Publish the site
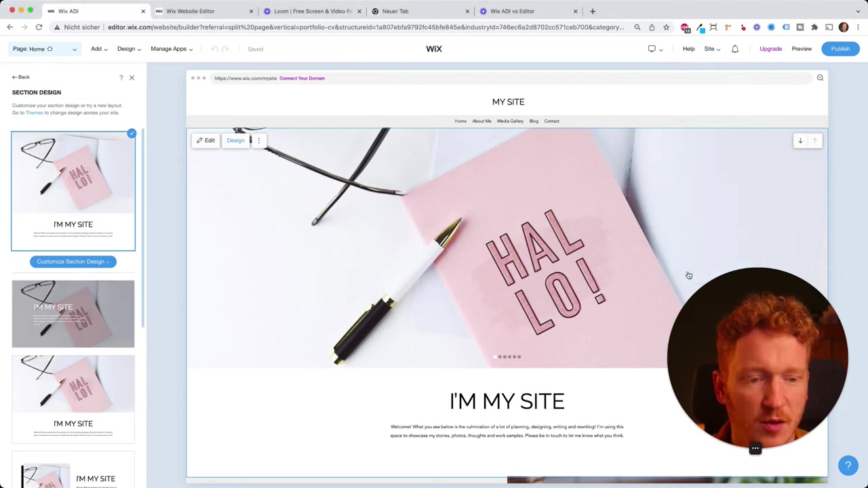 pos(840,49)
